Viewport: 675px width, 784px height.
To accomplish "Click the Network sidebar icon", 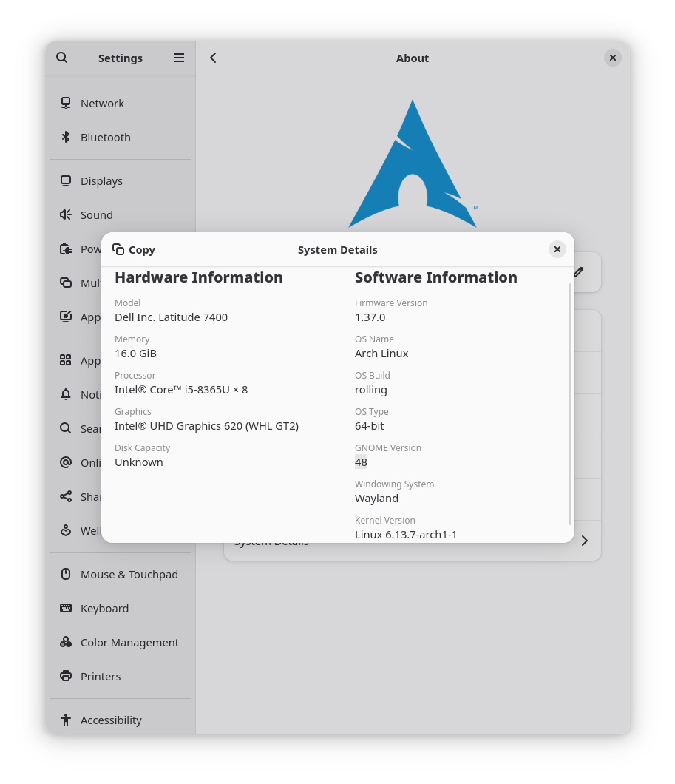I will point(66,103).
